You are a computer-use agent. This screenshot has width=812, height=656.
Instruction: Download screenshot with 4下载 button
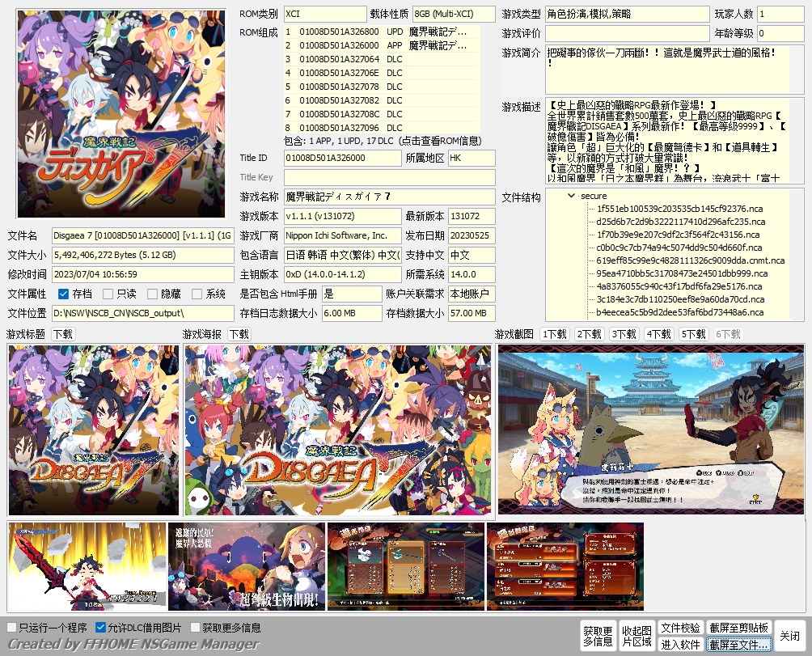(x=658, y=335)
